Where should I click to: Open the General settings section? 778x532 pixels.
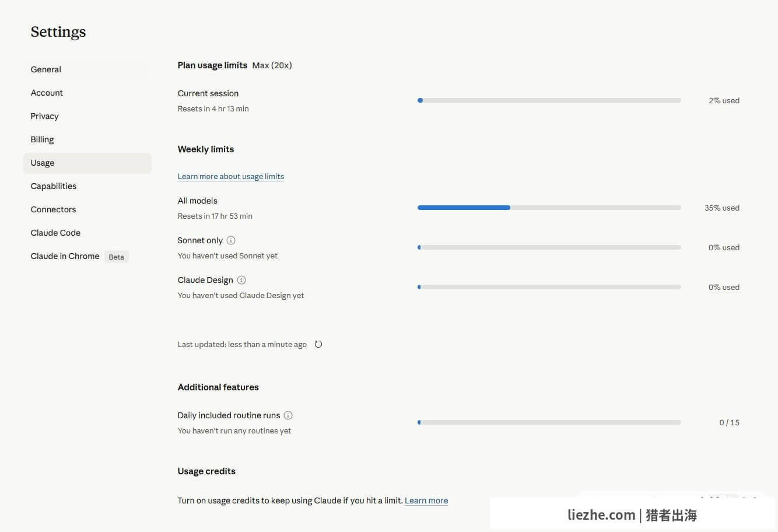point(87,69)
